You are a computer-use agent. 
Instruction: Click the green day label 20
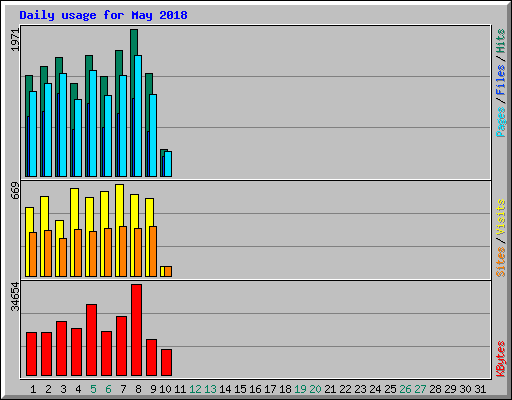(315, 389)
